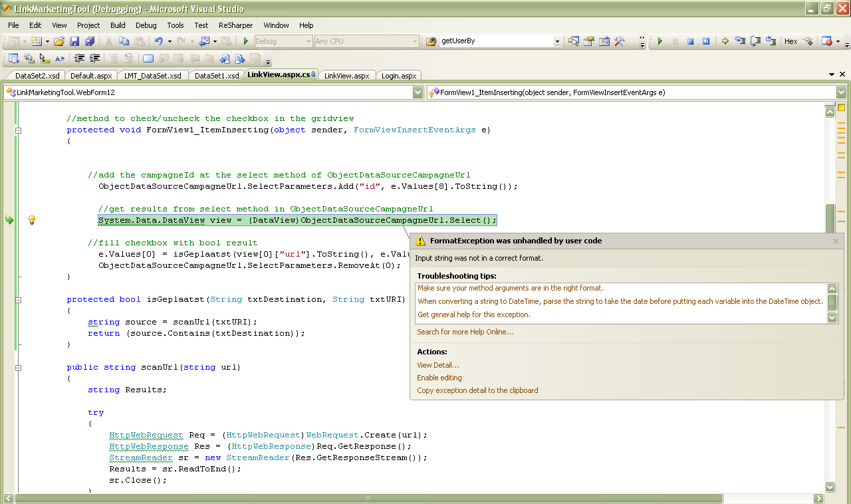Click Search for more Help Online
The width and height of the screenshot is (851, 504).
click(465, 332)
